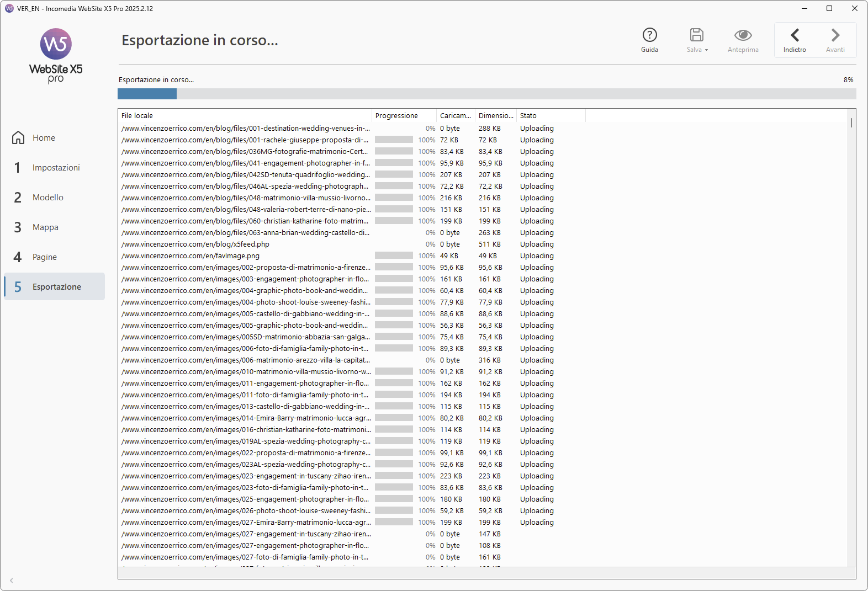Go to step 2 Modello
Screen dimensions: 868x591
pos(48,198)
